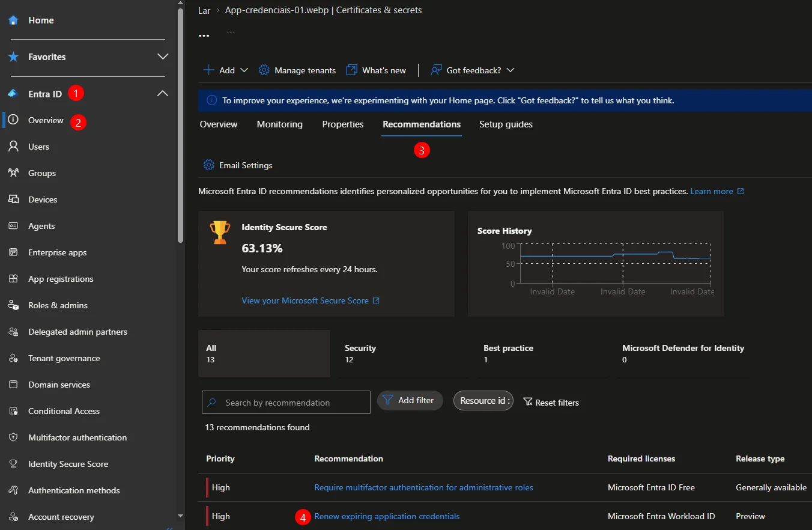Click the Delegated admin partners icon

click(13, 332)
